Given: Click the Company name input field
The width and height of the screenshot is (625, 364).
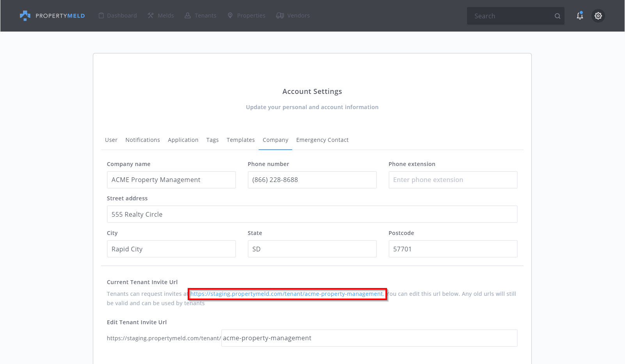Looking at the screenshot, I should 171,180.
